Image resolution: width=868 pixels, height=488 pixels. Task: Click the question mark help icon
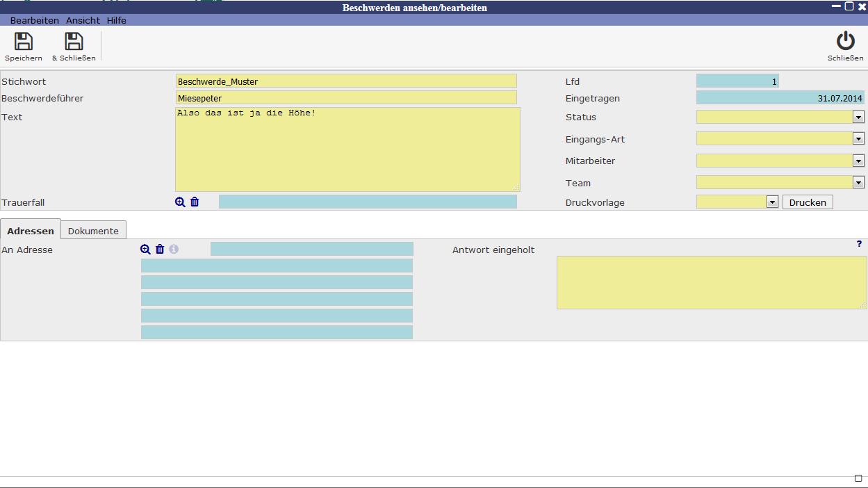pyautogui.click(x=860, y=244)
